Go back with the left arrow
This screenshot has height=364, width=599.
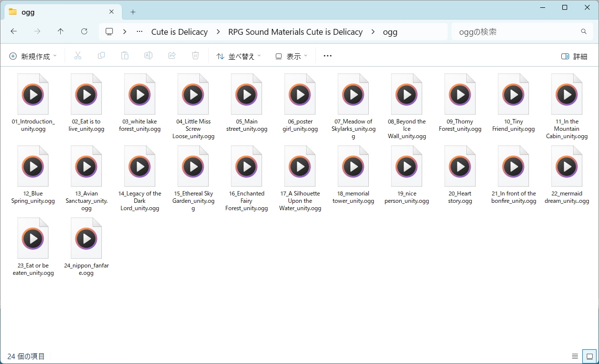pyautogui.click(x=14, y=31)
